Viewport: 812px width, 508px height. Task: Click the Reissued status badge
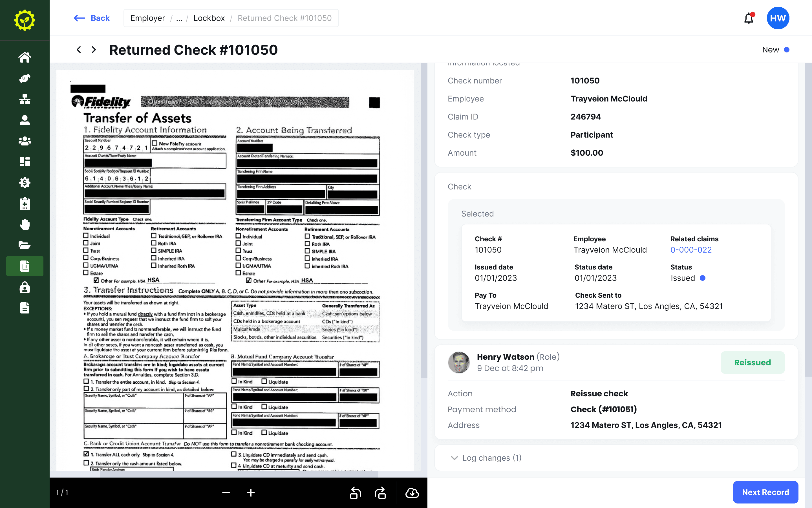pyautogui.click(x=753, y=363)
